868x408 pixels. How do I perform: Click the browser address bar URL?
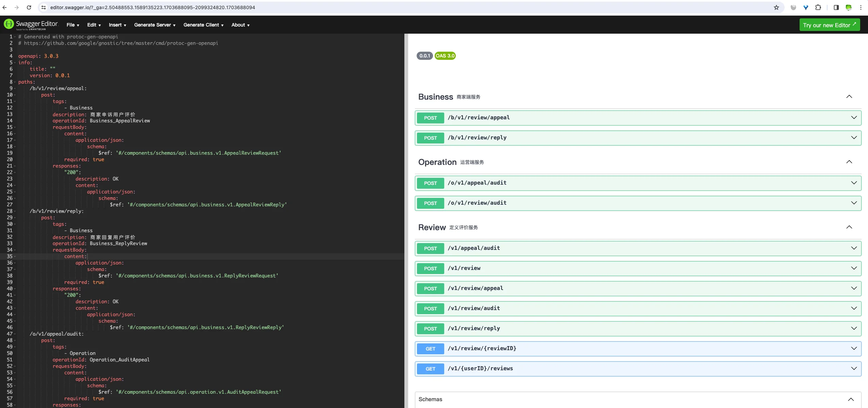[x=152, y=7]
